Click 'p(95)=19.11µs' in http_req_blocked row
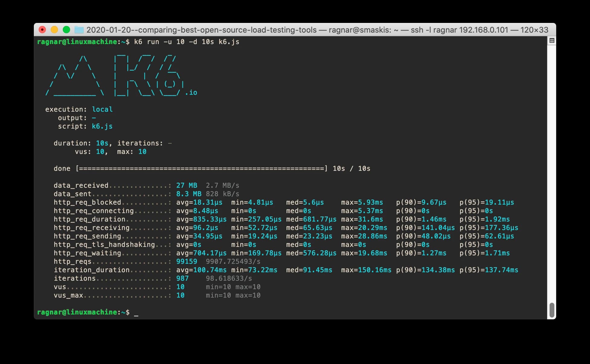This screenshot has height=364, width=590. [487, 202]
